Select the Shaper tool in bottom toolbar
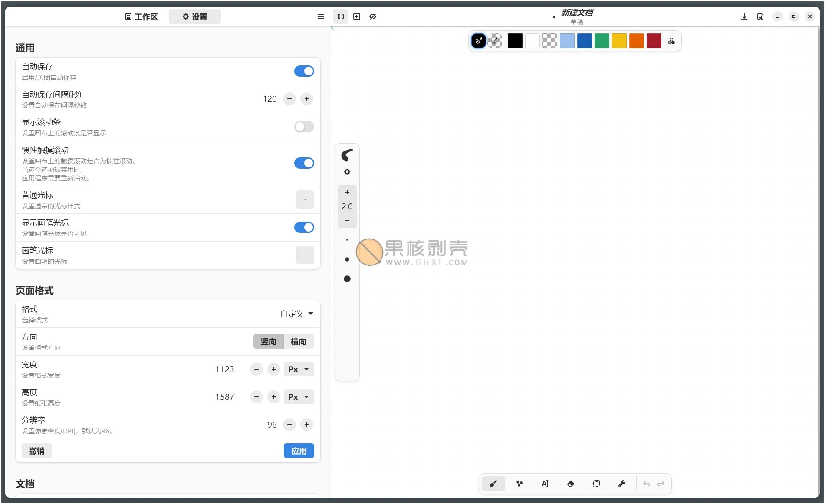The height and width of the screenshot is (504, 825). pos(519,484)
